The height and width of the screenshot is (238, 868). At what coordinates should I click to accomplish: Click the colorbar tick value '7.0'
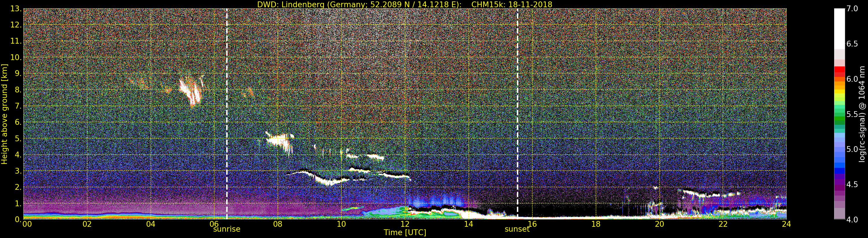click(852, 9)
